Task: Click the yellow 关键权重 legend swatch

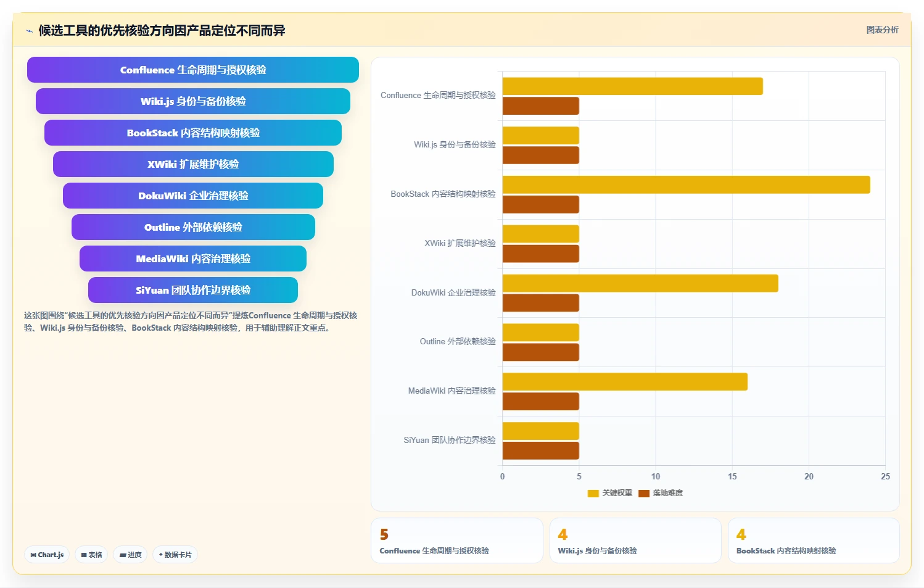Action: point(593,493)
